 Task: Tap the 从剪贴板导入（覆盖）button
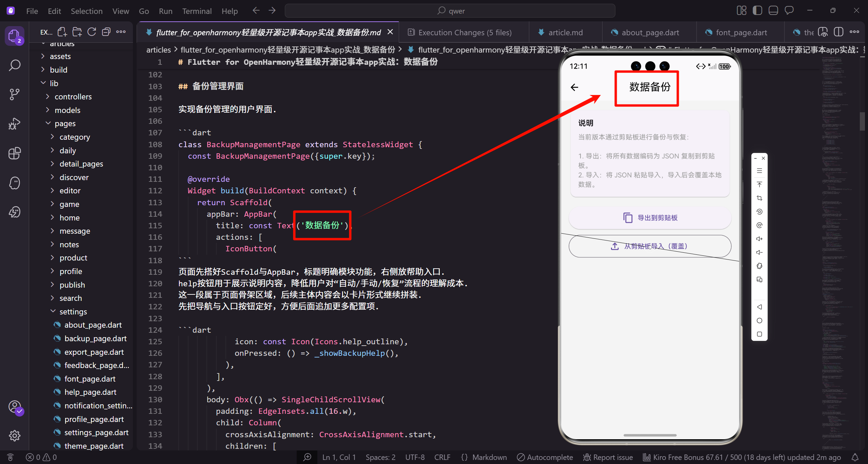click(x=650, y=246)
